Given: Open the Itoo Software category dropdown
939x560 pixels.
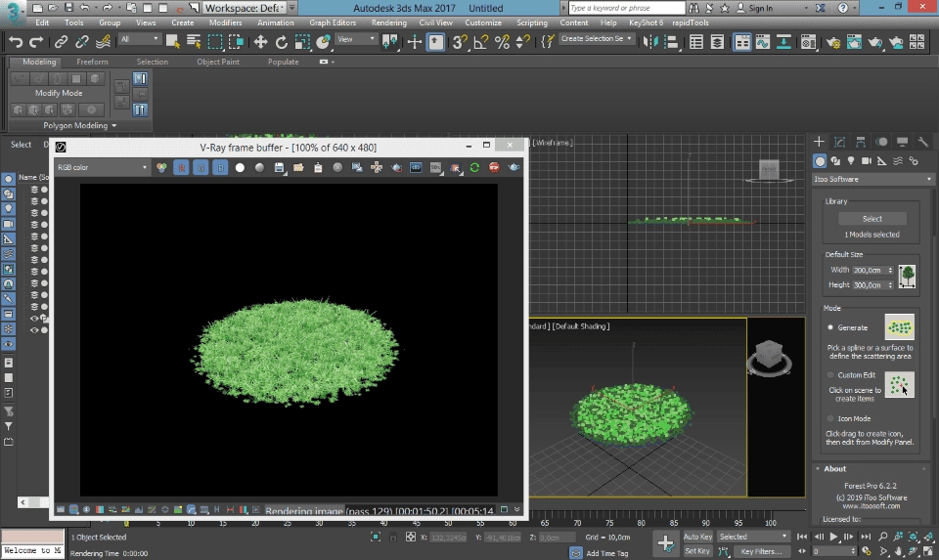Looking at the screenshot, I should pos(873,179).
